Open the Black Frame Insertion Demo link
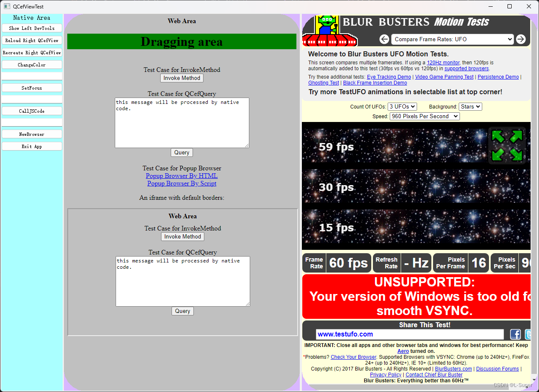The image size is (539, 392). [375, 83]
